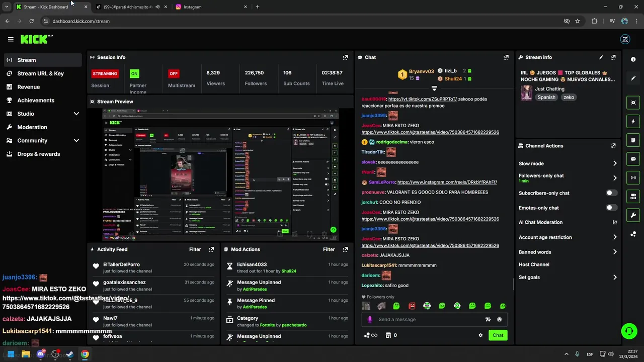Collapse the chat leaderboard with the arrow below it
The height and width of the screenshot is (362, 644).
434,88
